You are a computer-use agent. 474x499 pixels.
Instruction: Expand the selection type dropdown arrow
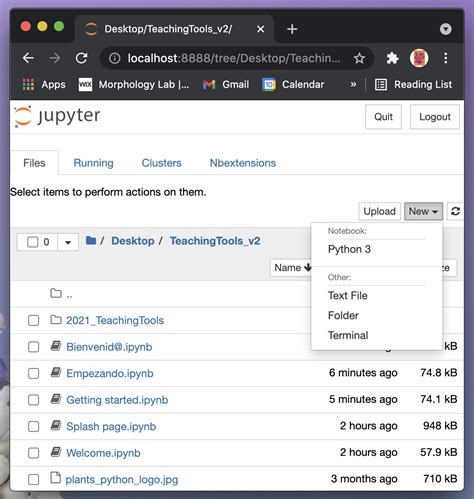point(68,242)
